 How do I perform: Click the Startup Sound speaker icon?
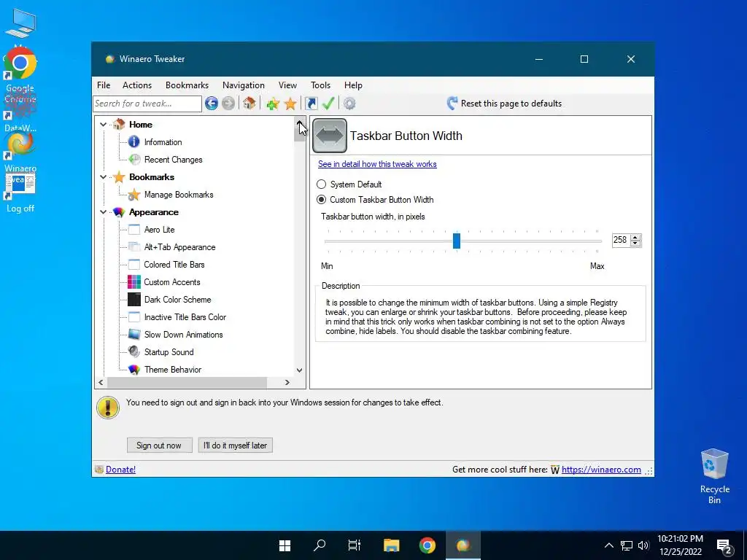click(134, 352)
